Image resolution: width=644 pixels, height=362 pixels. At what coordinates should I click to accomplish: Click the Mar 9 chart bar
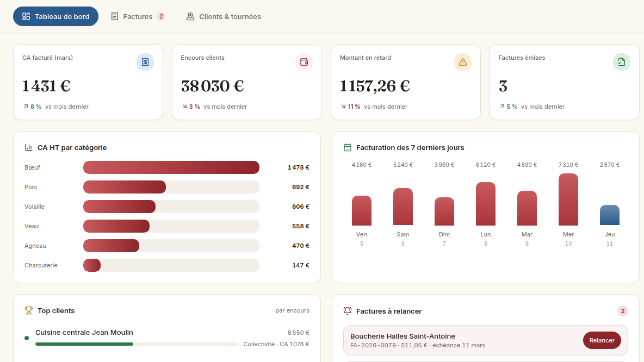(527, 208)
